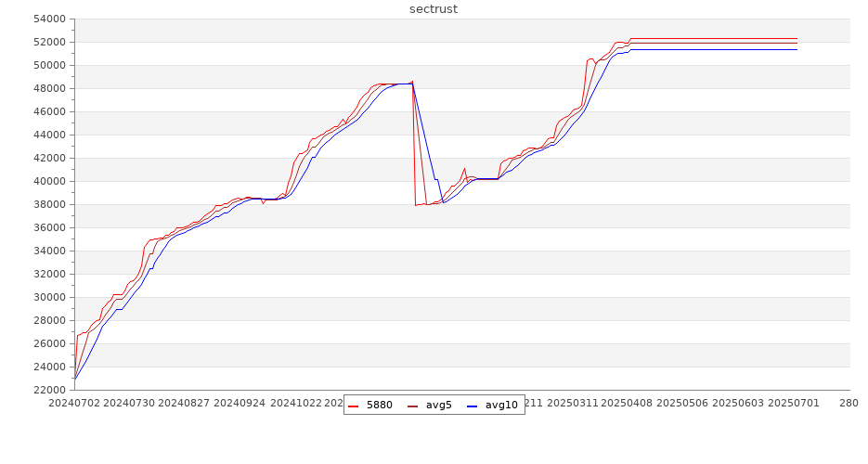Select the avg5 legend label
This screenshot has width=868, height=464.
pyautogui.click(x=438, y=405)
